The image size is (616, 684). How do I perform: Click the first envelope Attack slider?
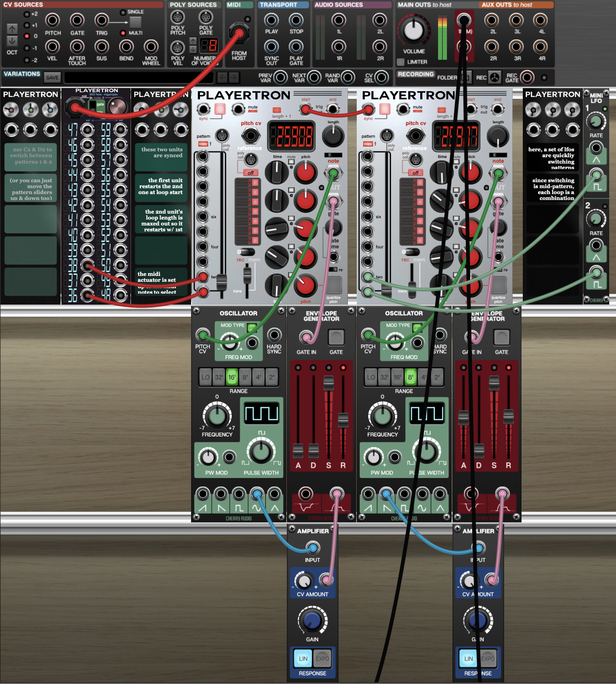click(298, 450)
